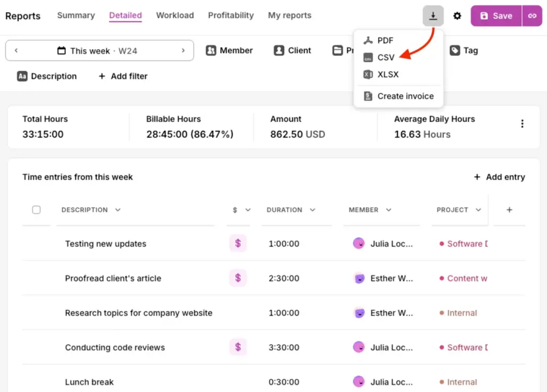Image resolution: width=547 pixels, height=392 pixels.
Task: Click Amount 862.50 USD value
Action: [x=298, y=134]
